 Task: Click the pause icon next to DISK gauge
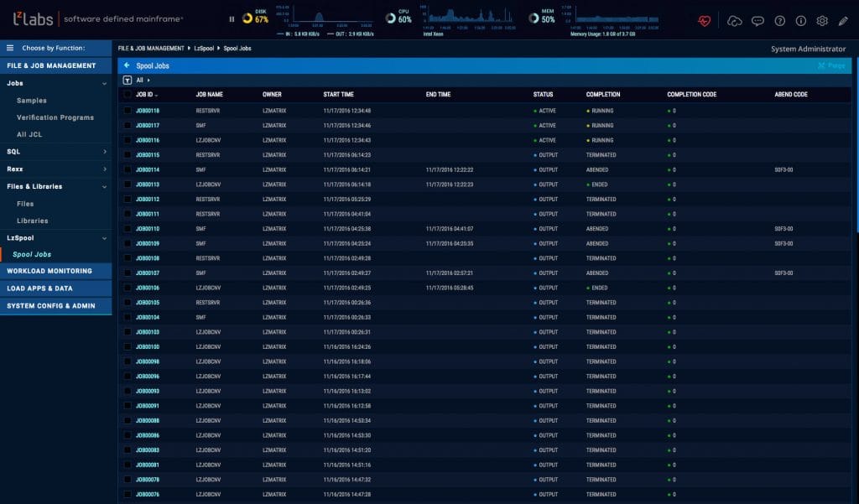click(x=231, y=17)
